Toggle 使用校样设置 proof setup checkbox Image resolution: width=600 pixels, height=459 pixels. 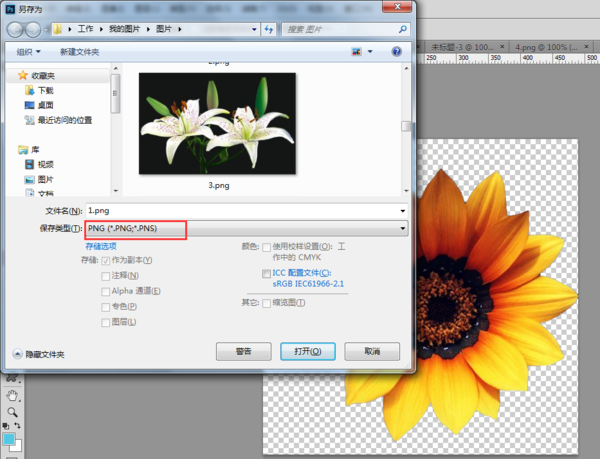tap(266, 247)
